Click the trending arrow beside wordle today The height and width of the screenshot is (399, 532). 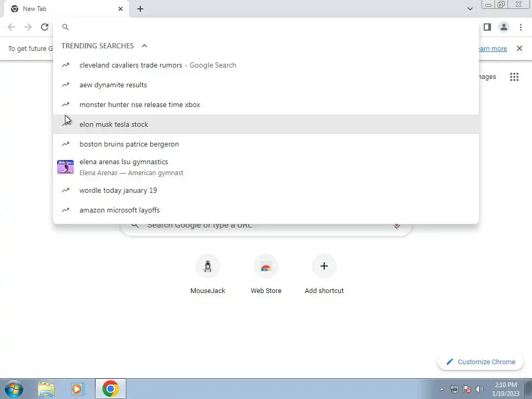pos(65,190)
